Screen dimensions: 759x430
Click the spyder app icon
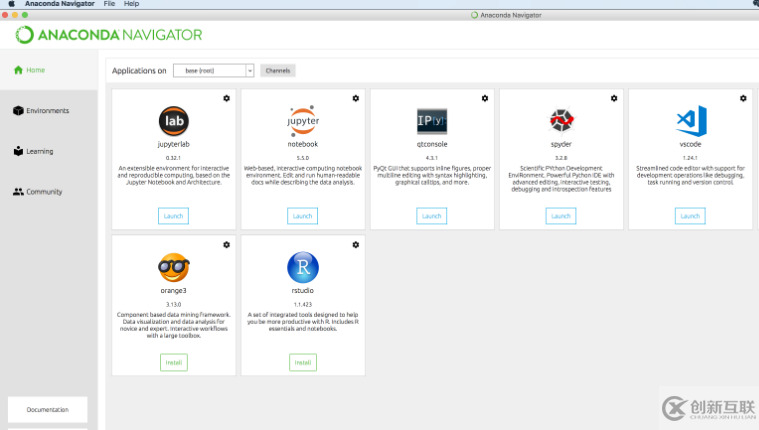click(561, 120)
